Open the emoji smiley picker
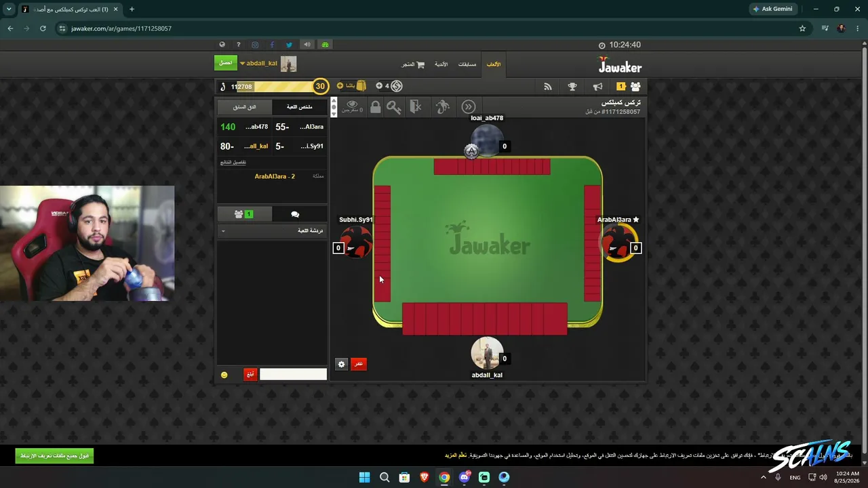Screen dimensions: 868x488 pyautogui.click(x=224, y=375)
